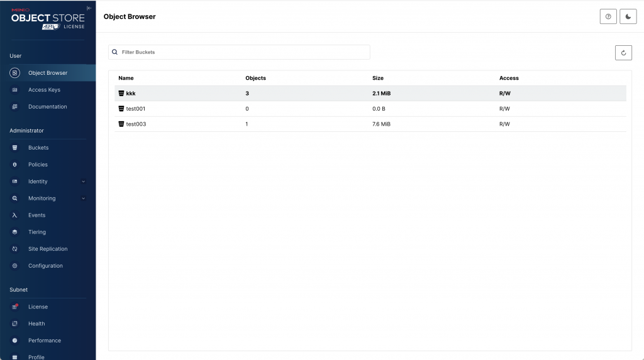Expand the Identity submenu chevron
This screenshot has width=644, height=360.
(84, 182)
